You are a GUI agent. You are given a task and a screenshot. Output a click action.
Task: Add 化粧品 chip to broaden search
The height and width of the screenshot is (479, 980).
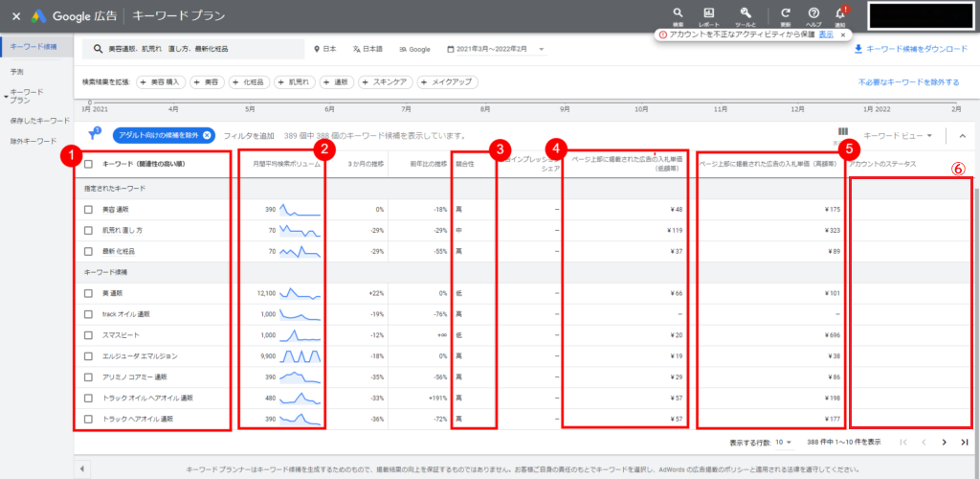click(250, 82)
